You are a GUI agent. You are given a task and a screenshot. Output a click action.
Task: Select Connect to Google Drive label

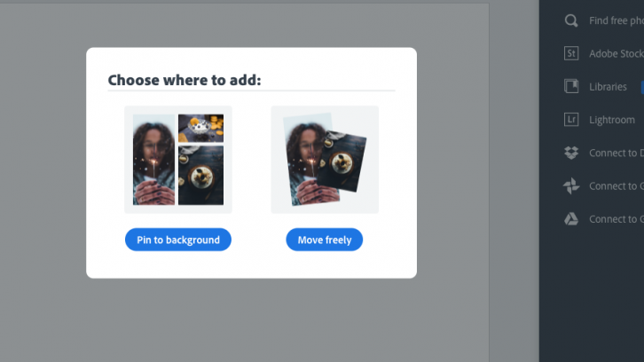click(x=617, y=219)
